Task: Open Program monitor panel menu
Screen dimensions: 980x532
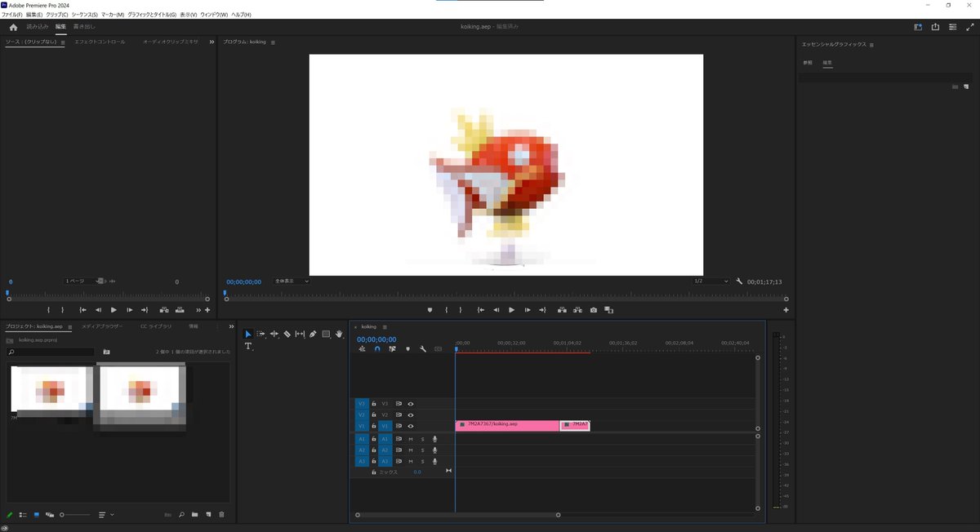Action: [x=273, y=42]
